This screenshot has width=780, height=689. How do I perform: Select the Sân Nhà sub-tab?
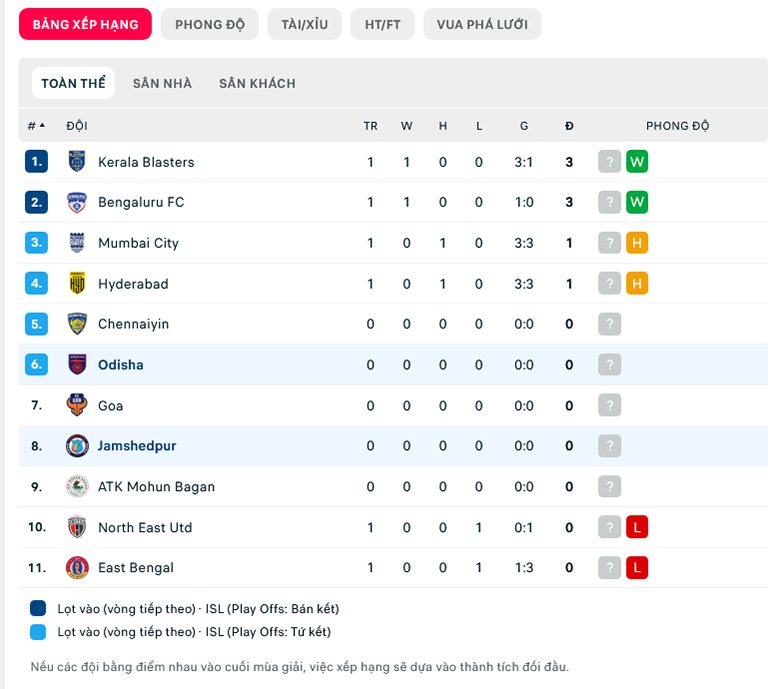click(x=162, y=83)
